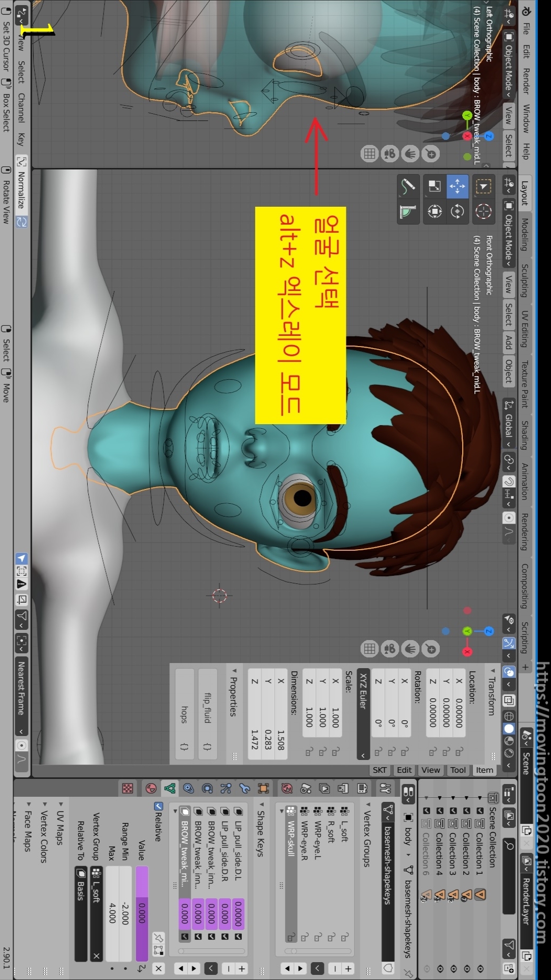Expand the Vertex Colors panel

click(x=44, y=804)
